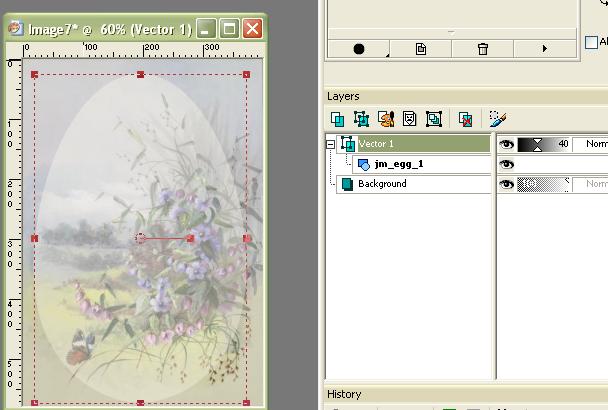Image resolution: width=608 pixels, height=410 pixels.
Task: Click the jm_egg_1 shape object icon
Action: 363,164
